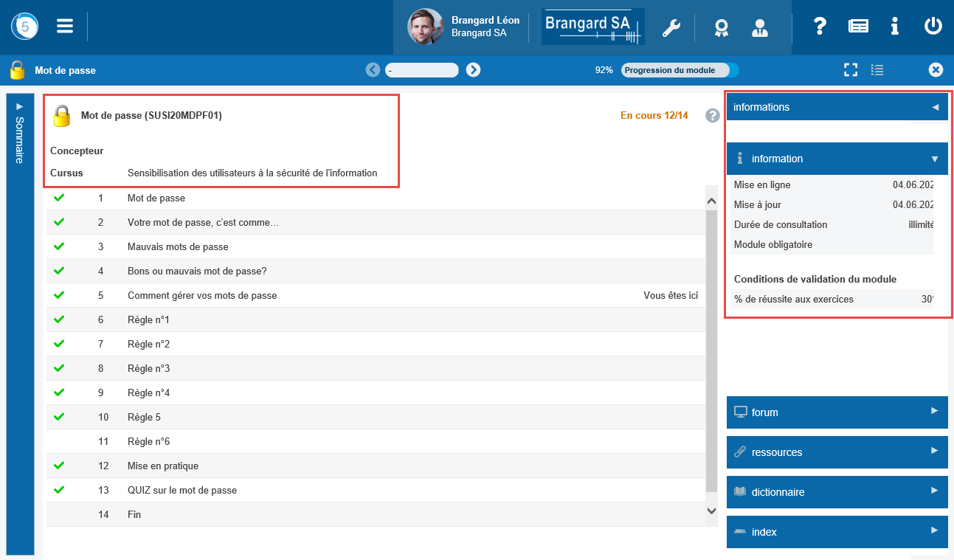Image resolution: width=954 pixels, height=560 pixels.
Task: Click the grey help icon beside En cours
Action: tap(712, 115)
